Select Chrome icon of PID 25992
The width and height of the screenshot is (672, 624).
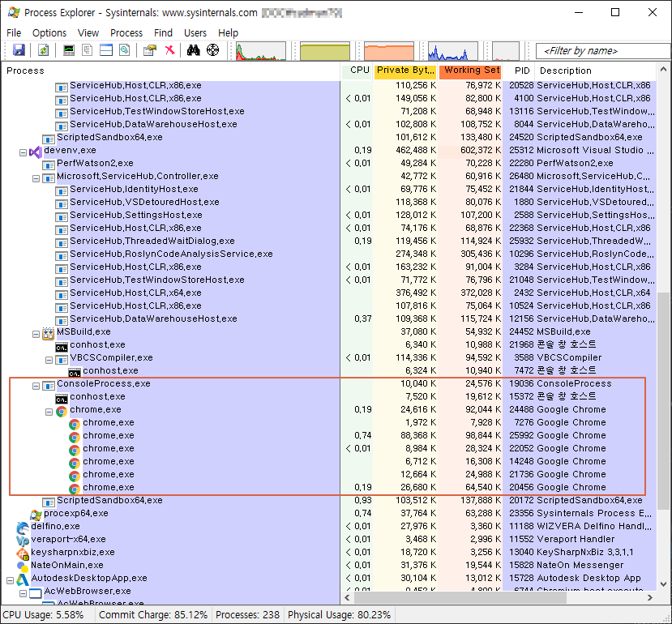click(75, 437)
